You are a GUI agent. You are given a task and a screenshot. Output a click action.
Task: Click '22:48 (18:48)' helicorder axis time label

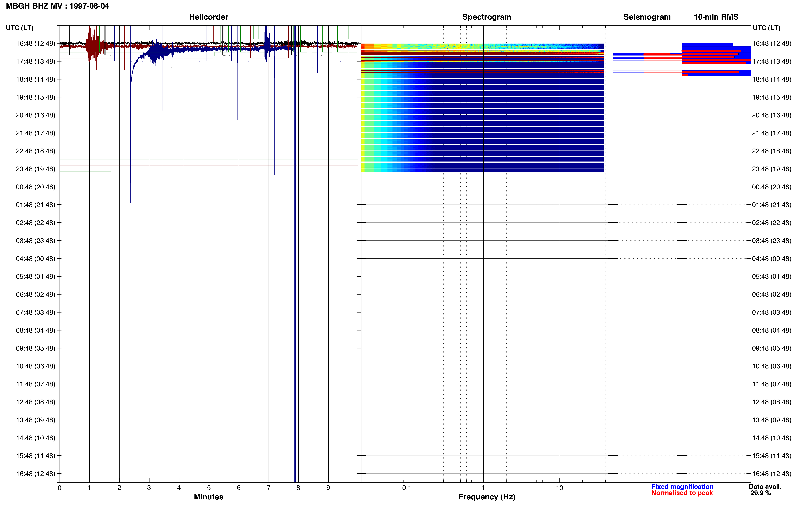pyautogui.click(x=36, y=151)
